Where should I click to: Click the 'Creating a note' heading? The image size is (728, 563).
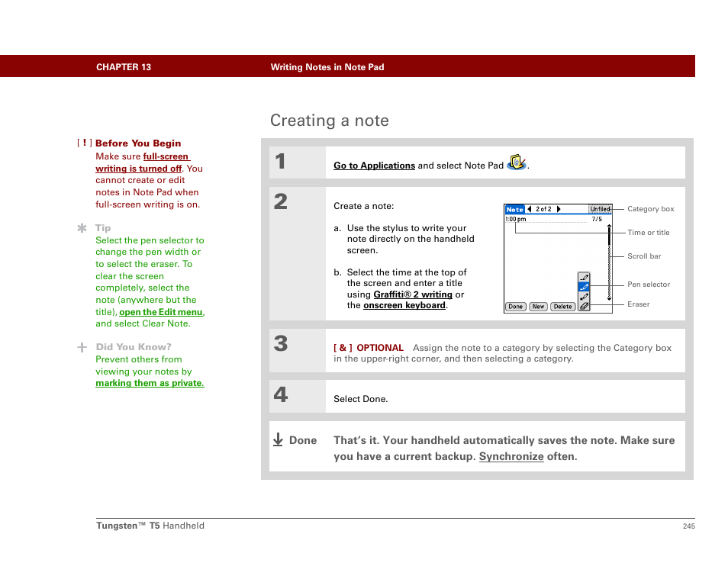point(330,121)
